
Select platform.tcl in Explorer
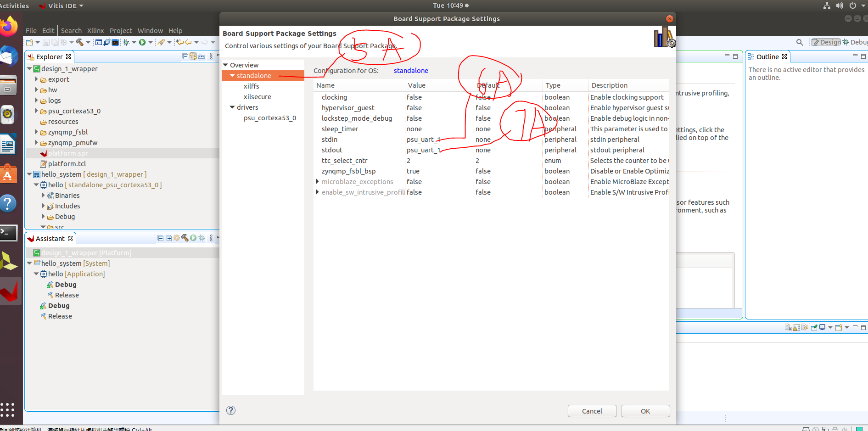[x=67, y=164]
